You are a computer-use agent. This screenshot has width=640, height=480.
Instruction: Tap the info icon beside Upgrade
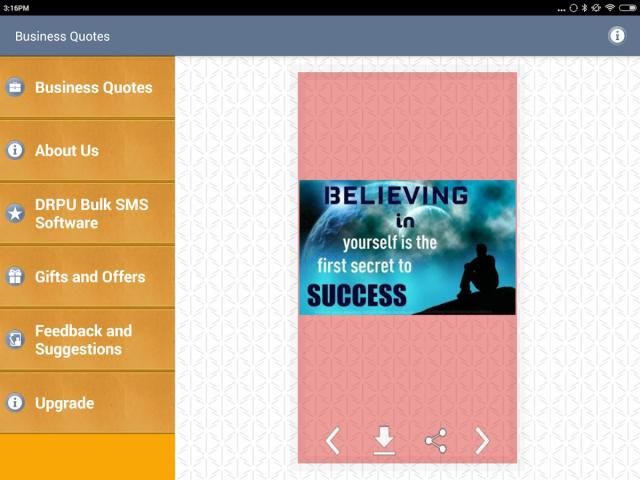15,403
